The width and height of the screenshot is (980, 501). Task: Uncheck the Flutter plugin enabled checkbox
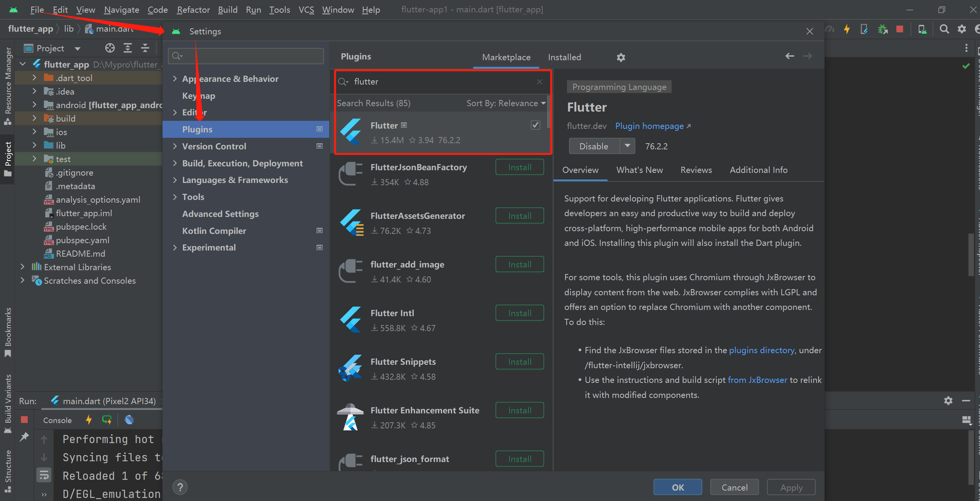pos(535,125)
